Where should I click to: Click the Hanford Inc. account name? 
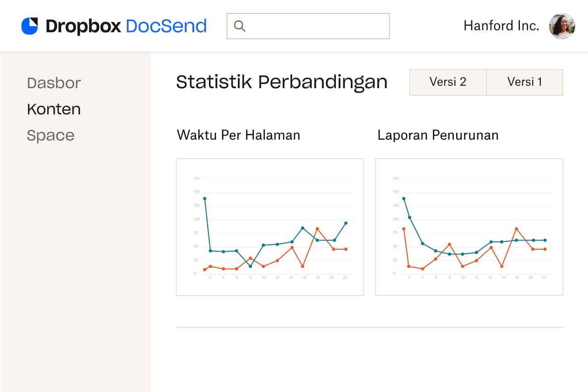tap(501, 26)
